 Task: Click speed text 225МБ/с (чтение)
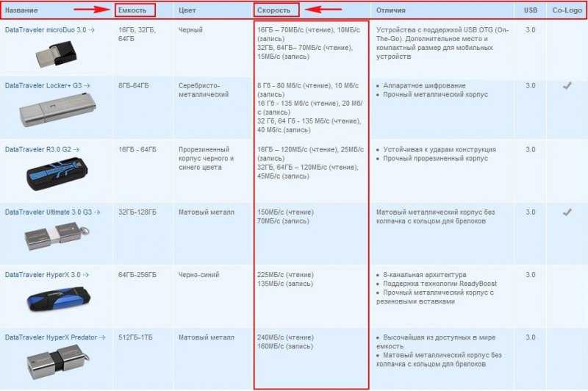tap(285, 275)
